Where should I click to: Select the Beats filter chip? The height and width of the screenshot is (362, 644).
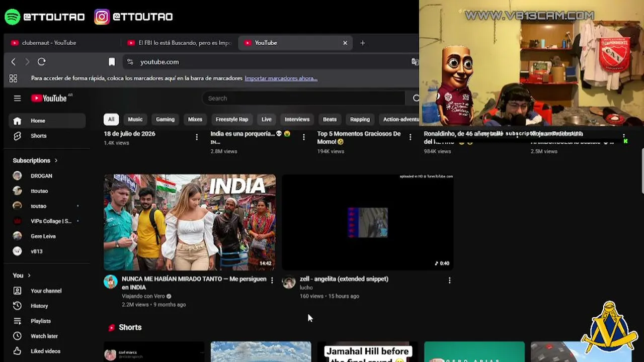[330, 120]
